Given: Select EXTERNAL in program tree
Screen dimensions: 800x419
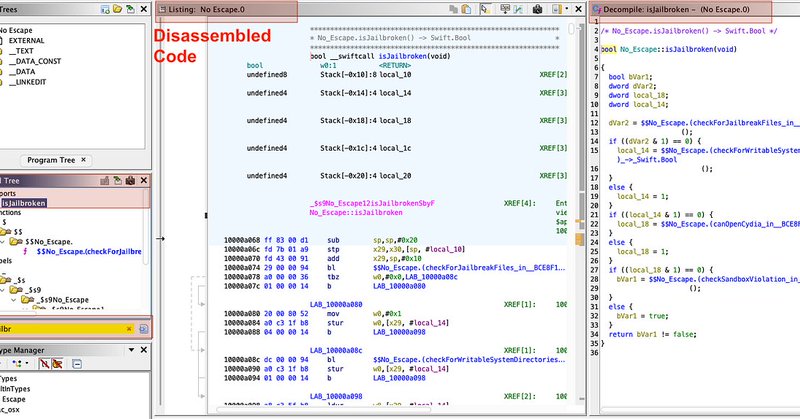Looking at the screenshot, I should (x=27, y=41).
